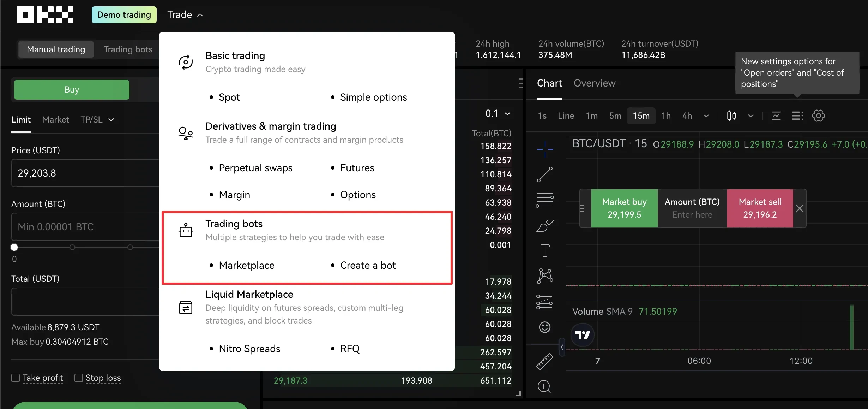The width and height of the screenshot is (868, 409).
Task: Switch to Overview tab in chart panel
Action: coord(595,83)
